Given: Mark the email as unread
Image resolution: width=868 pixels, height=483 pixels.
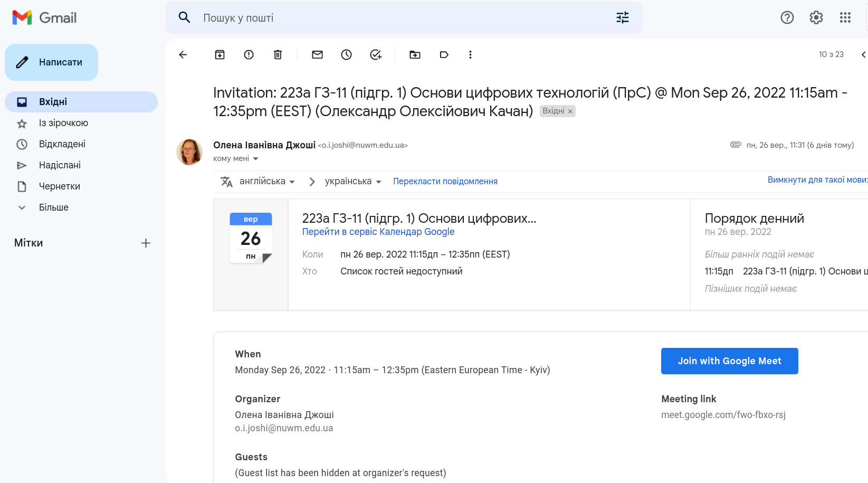Looking at the screenshot, I should [317, 54].
